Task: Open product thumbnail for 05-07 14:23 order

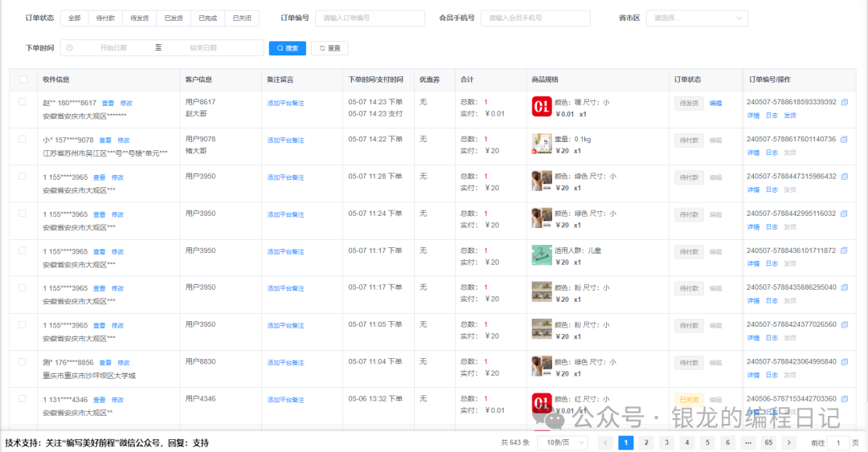Action: pos(542,107)
